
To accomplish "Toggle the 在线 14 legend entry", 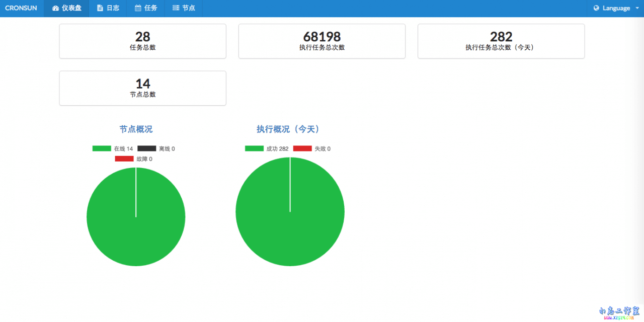I will [113, 148].
